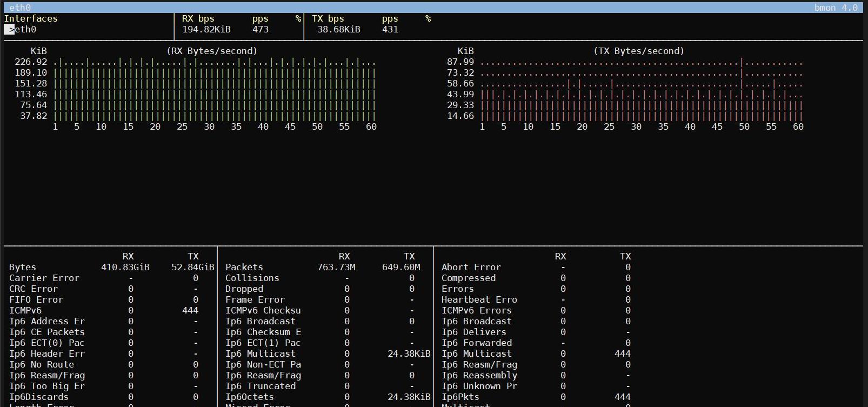Click the 14.66 TX graph scale label
The height and width of the screenshot is (407, 868).
460,116
